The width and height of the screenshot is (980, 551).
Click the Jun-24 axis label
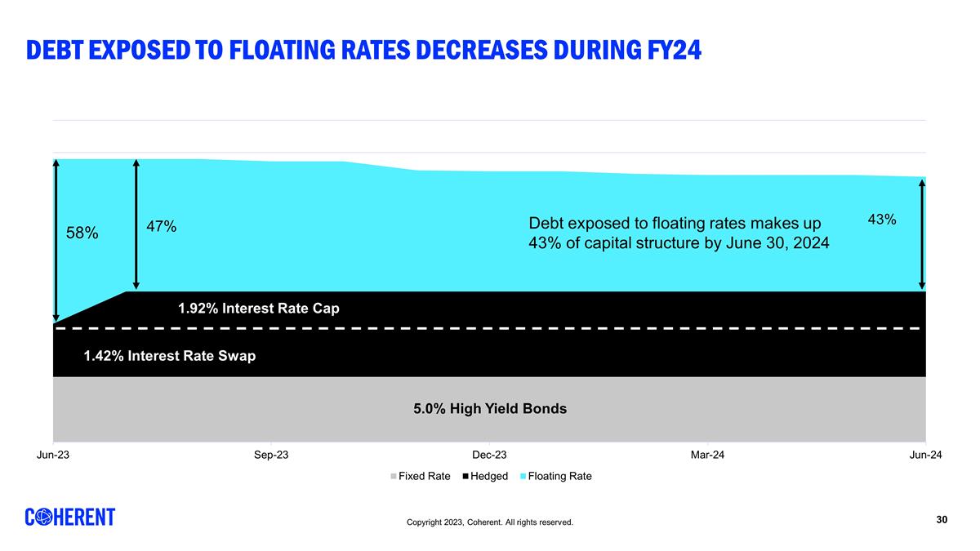[x=925, y=455]
